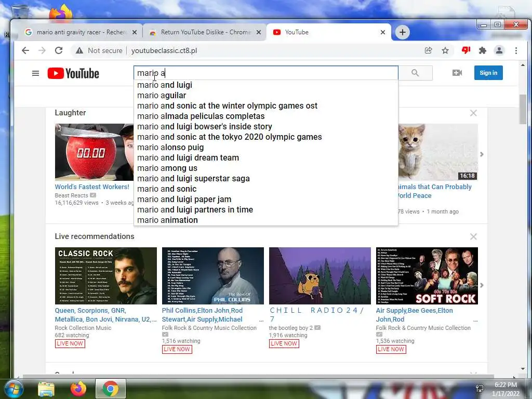This screenshot has width=532, height=399.
Task: Choose mario and sonic winter olympic games ost
Action: coord(265,106)
